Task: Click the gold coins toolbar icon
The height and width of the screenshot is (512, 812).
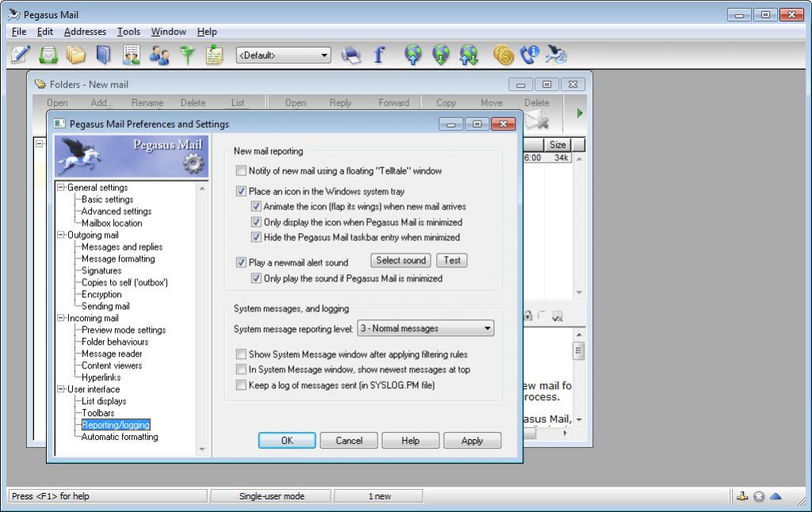Action: pos(504,55)
